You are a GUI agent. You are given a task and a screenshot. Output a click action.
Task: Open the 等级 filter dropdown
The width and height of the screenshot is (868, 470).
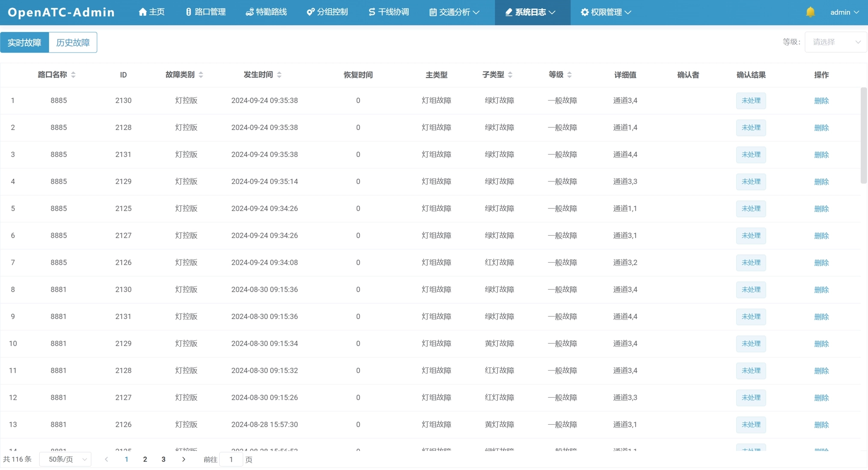tap(835, 42)
